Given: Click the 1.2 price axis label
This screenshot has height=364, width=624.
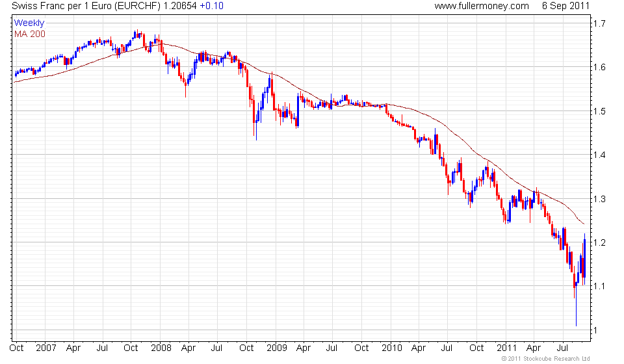Looking at the screenshot, I should (600, 242).
